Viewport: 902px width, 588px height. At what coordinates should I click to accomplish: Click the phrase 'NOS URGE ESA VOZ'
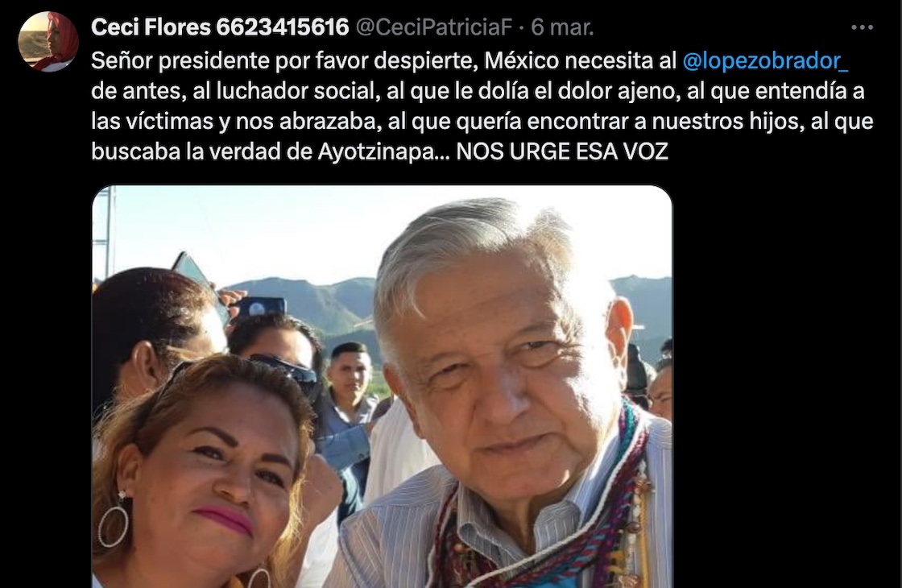pyautogui.click(x=562, y=151)
